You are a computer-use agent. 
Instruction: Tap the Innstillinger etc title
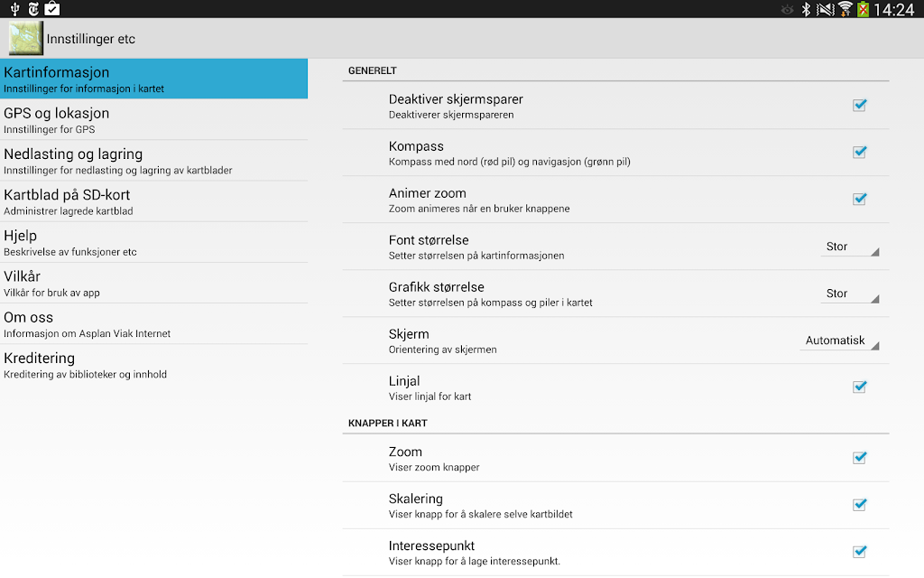point(91,39)
